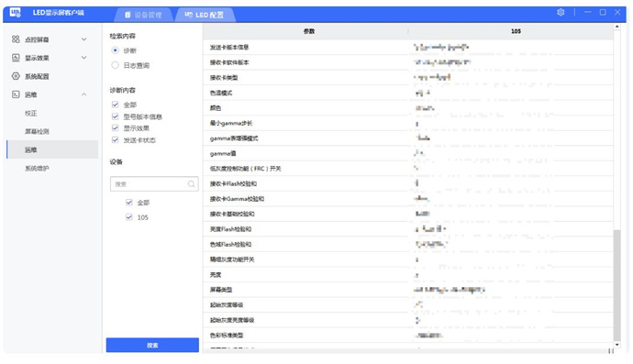The image size is (633, 364).
Task: Click the 运维 terminal icon in the sidebar
Action: 16,94
